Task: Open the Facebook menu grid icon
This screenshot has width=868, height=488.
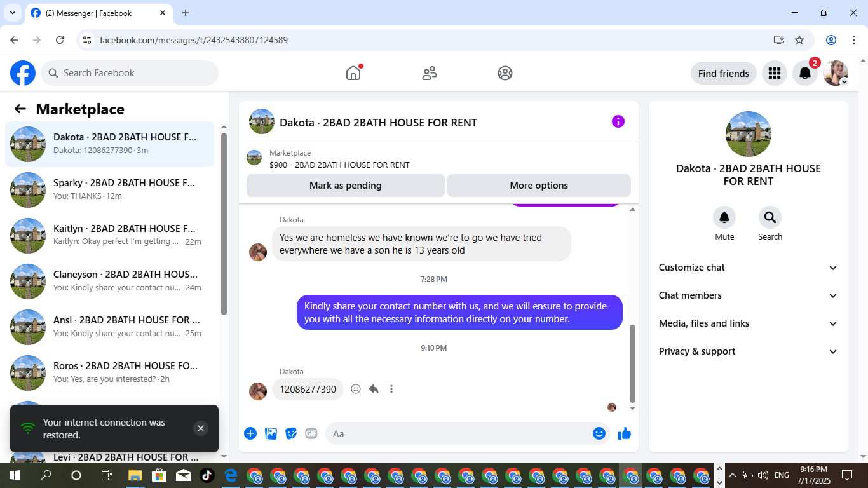Action: (774, 73)
